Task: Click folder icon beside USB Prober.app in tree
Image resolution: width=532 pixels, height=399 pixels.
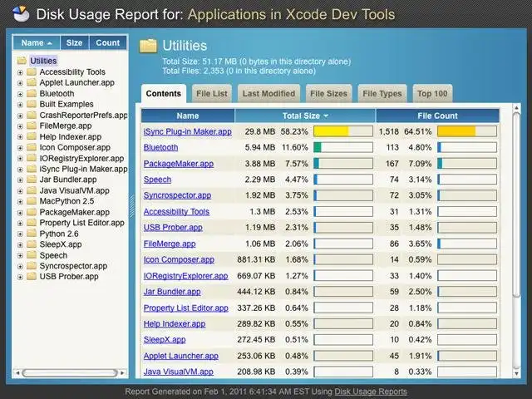Action: 32,277
